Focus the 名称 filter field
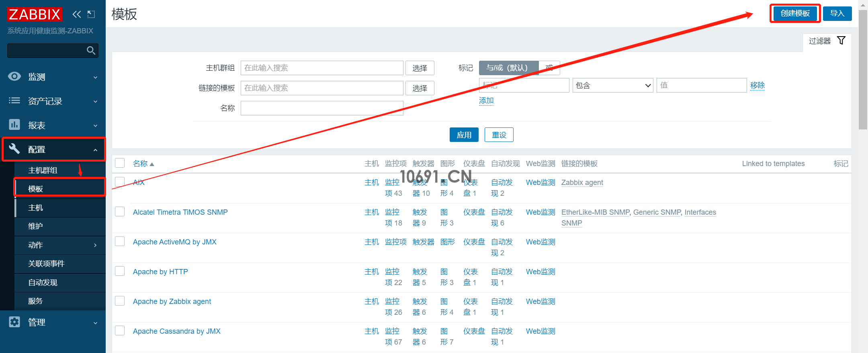Viewport: 868px width, 353px height. tap(322, 108)
